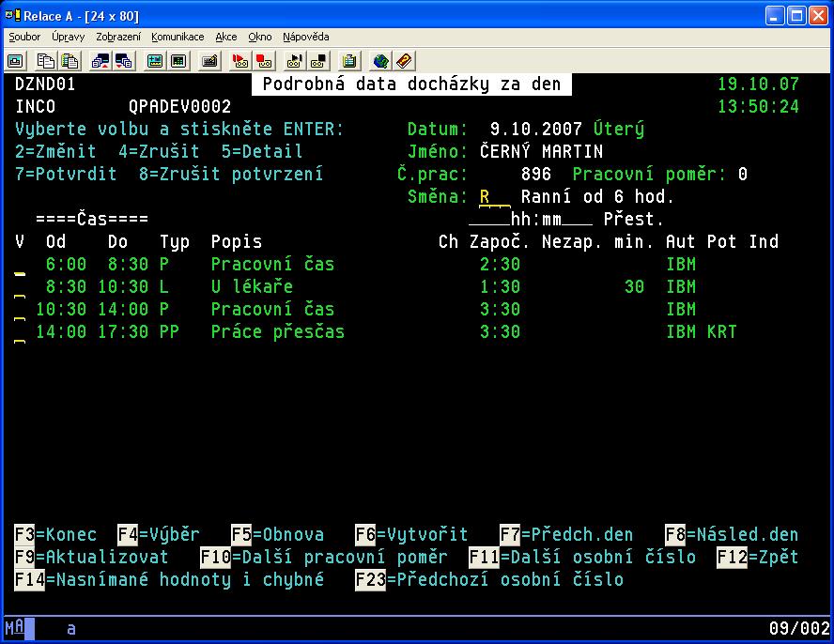
Task: Click the Paste icon in the toolbar
Action: pos(69,61)
